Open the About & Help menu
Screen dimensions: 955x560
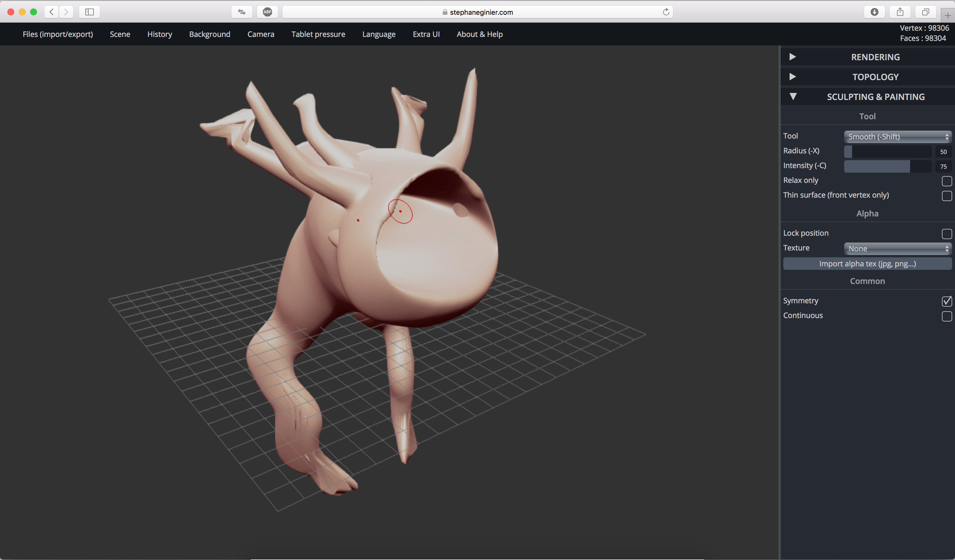tap(479, 34)
